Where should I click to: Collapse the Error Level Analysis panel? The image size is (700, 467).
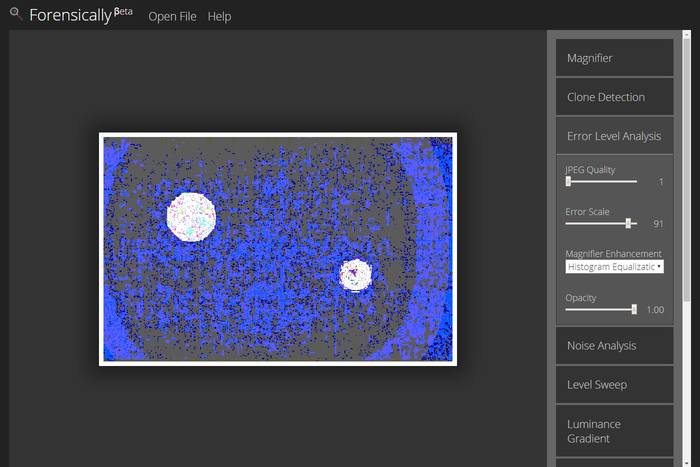(614, 136)
